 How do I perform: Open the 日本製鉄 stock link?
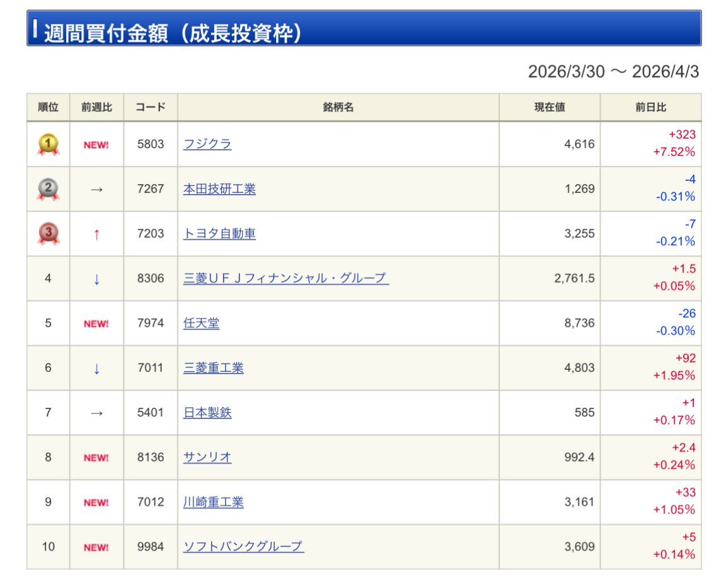207,413
